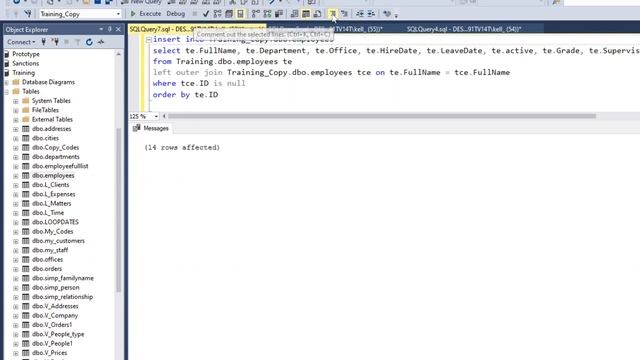This screenshot has width=640, height=360.
Task: Select the dbo.Copy_Codes table
Action: pos(56,148)
